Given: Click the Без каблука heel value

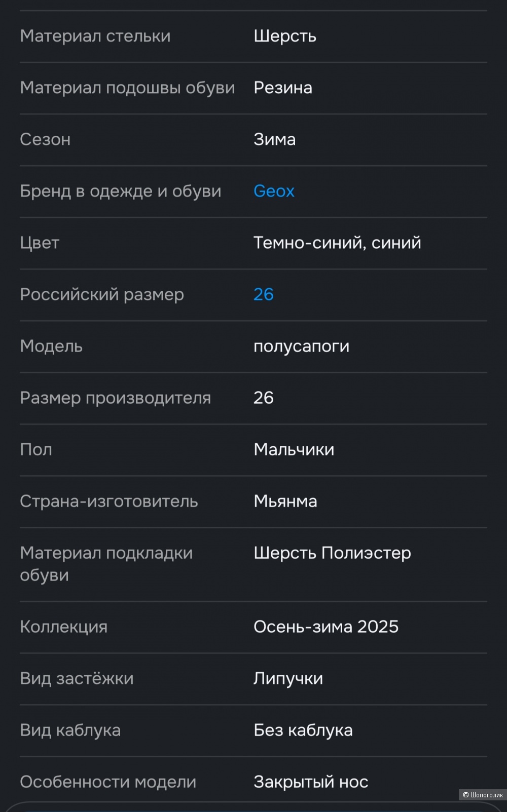Looking at the screenshot, I should (303, 730).
